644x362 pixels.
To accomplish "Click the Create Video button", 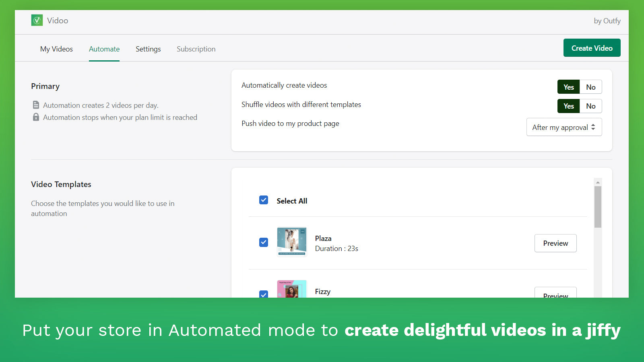I will (x=592, y=47).
